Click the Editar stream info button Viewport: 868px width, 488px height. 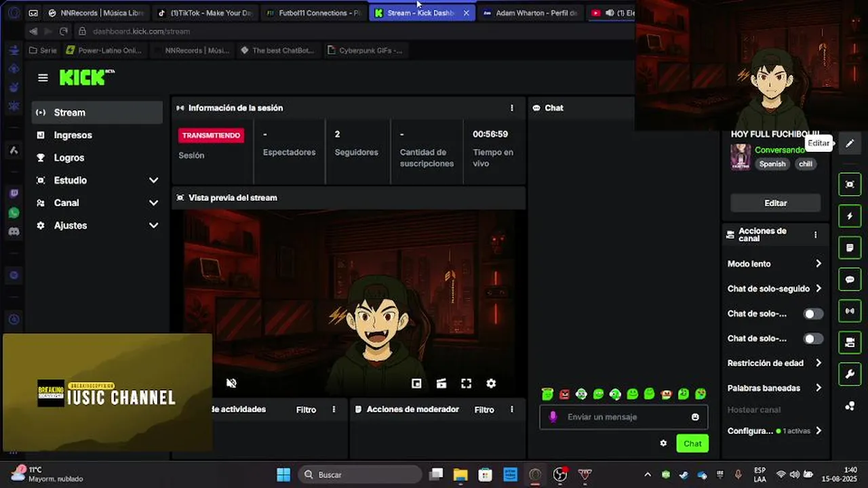pyautogui.click(x=775, y=203)
